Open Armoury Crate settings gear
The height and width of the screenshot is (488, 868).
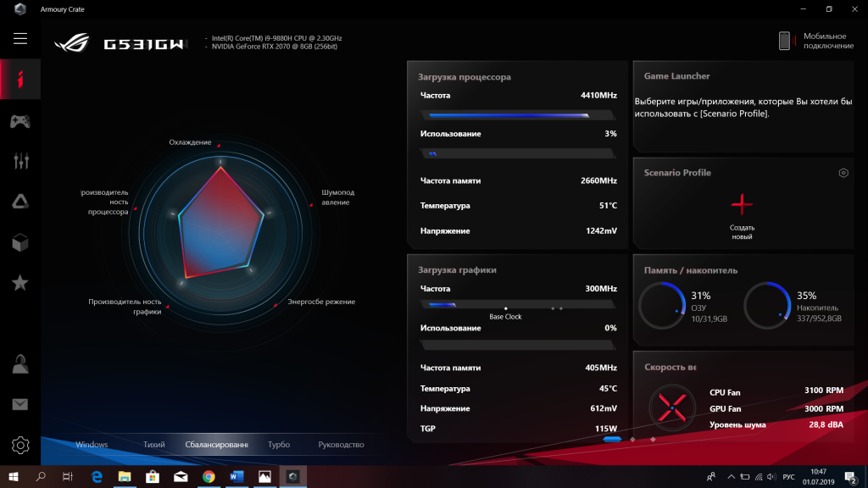tap(20, 445)
